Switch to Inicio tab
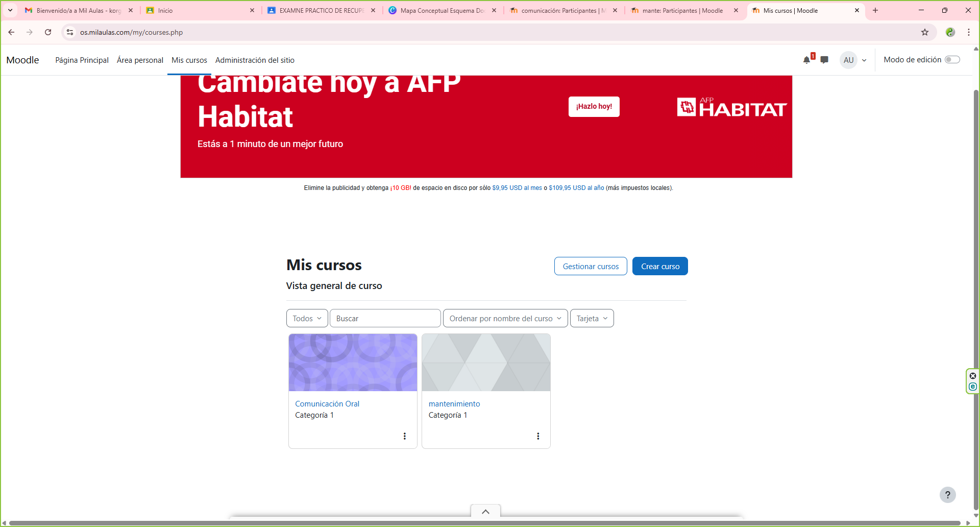The image size is (980, 527). [x=199, y=10]
